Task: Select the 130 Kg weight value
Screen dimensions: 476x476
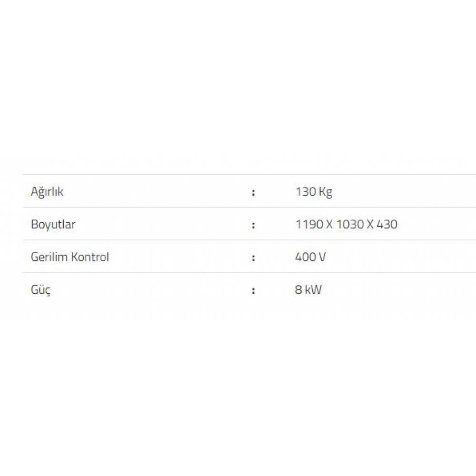Action: (314, 192)
